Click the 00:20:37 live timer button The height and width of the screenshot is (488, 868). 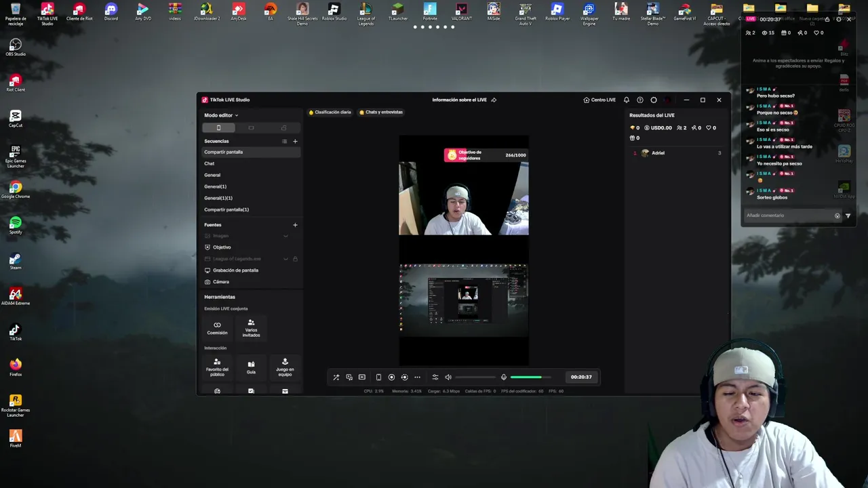[581, 377]
